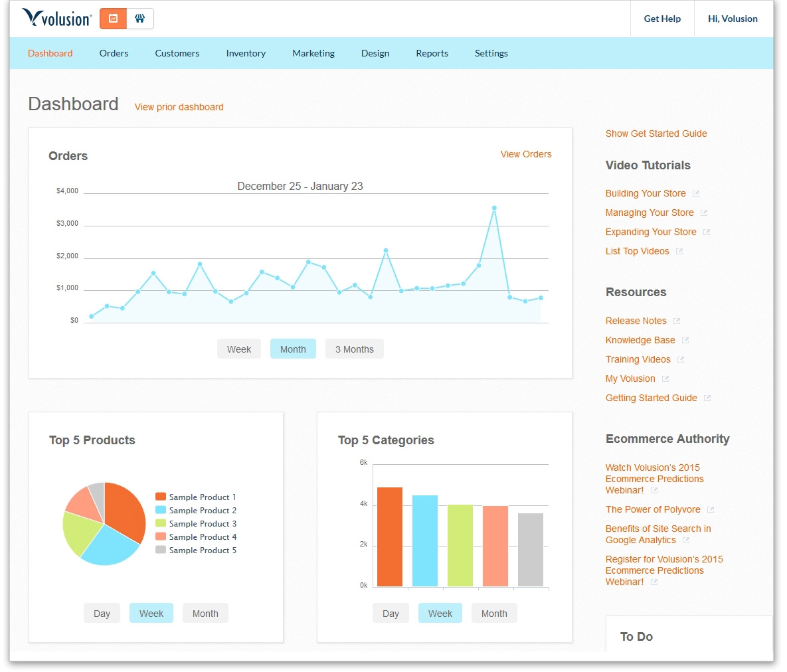Open the Settings menu
This screenshot has width=787, height=672.
[x=491, y=53]
